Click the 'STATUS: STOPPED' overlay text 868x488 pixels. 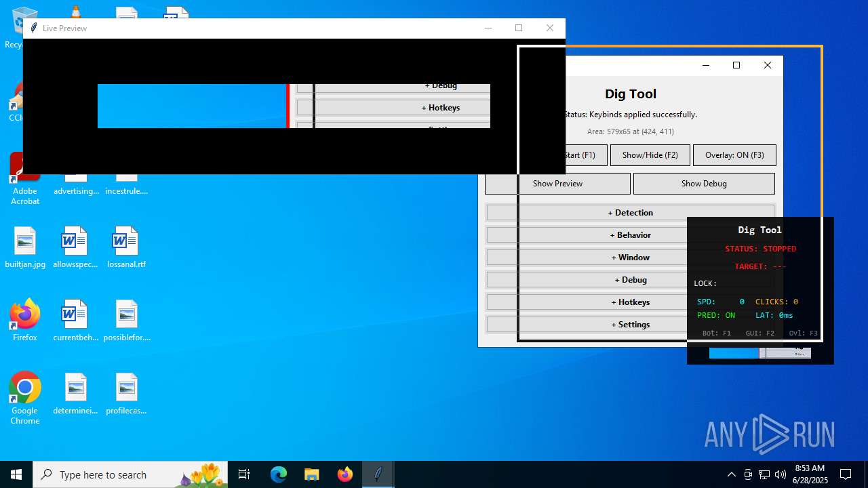tap(760, 249)
